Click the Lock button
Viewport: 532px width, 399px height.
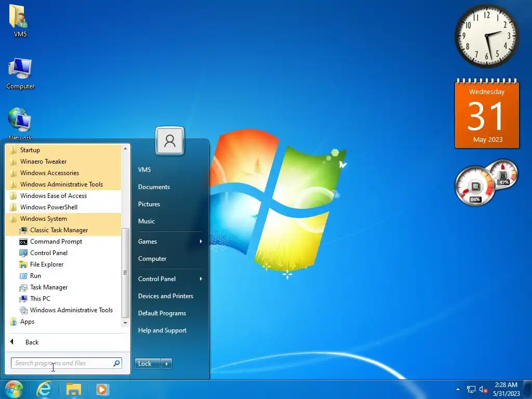tap(148, 364)
